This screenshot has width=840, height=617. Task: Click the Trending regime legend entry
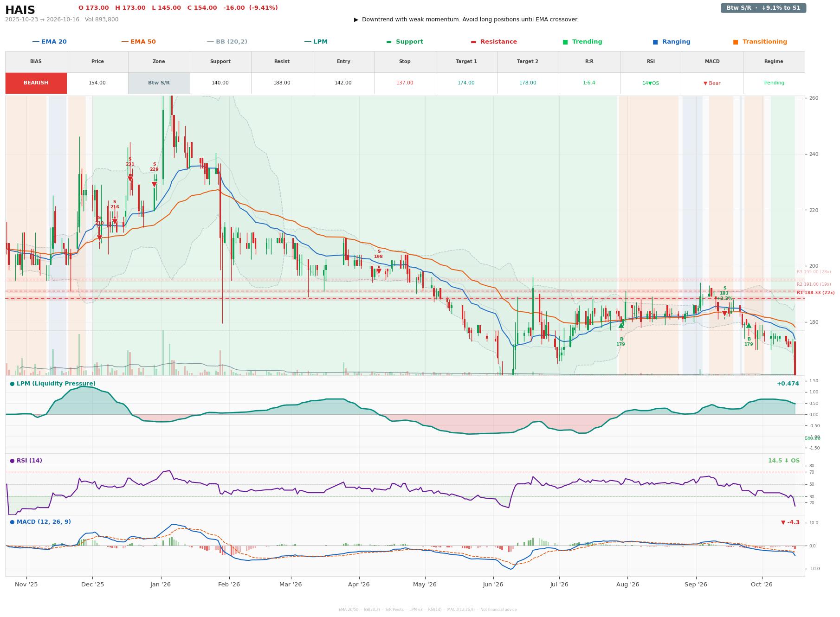click(582, 42)
